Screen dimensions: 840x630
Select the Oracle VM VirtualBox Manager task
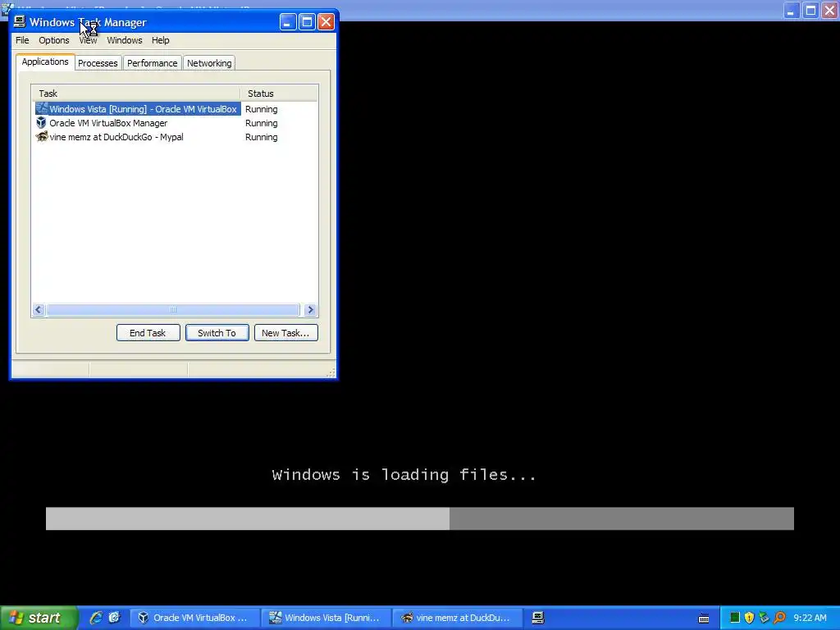(176, 123)
